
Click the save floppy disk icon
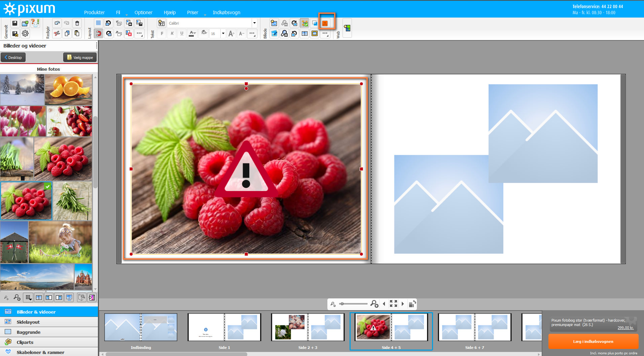(x=15, y=23)
